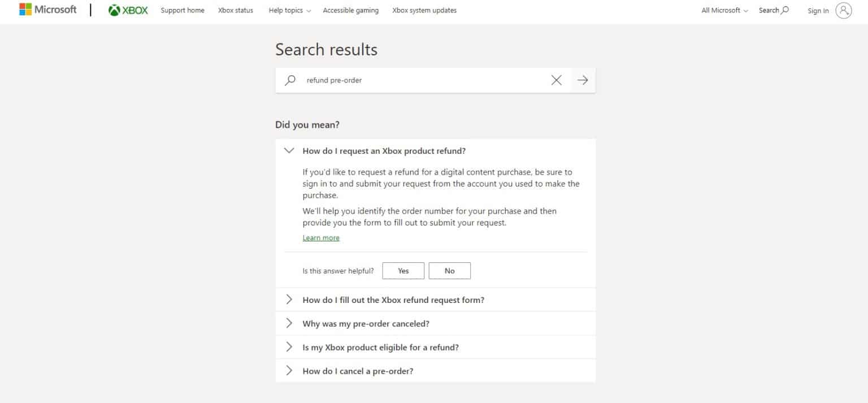
Task: Collapse 'How do I request an Xbox product refund?'
Action: point(435,151)
